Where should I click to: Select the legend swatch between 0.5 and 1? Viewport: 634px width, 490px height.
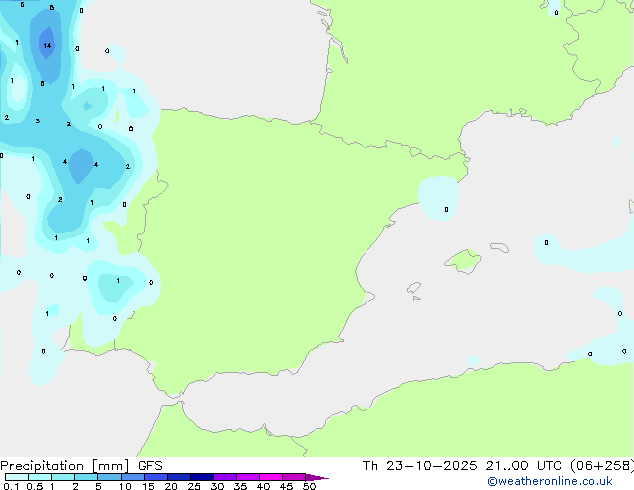point(40,477)
